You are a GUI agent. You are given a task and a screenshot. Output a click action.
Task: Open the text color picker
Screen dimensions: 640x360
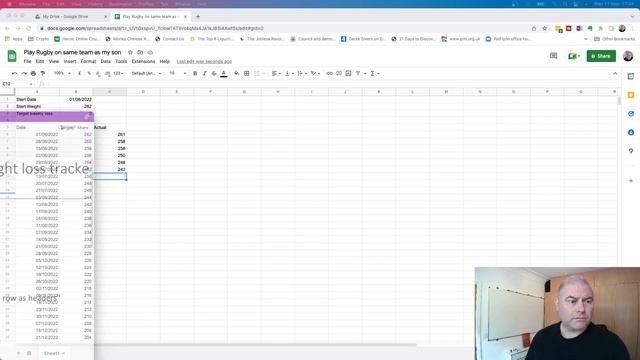224,73
